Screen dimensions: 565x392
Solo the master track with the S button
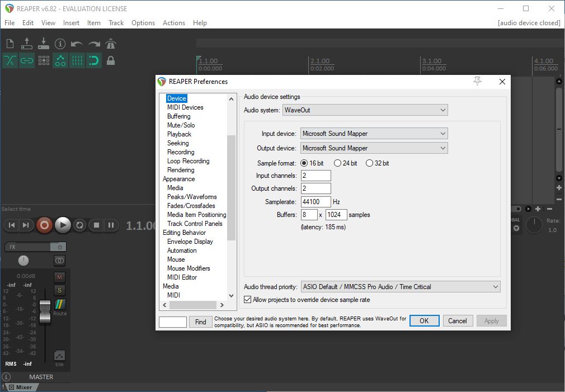[x=59, y=290]
